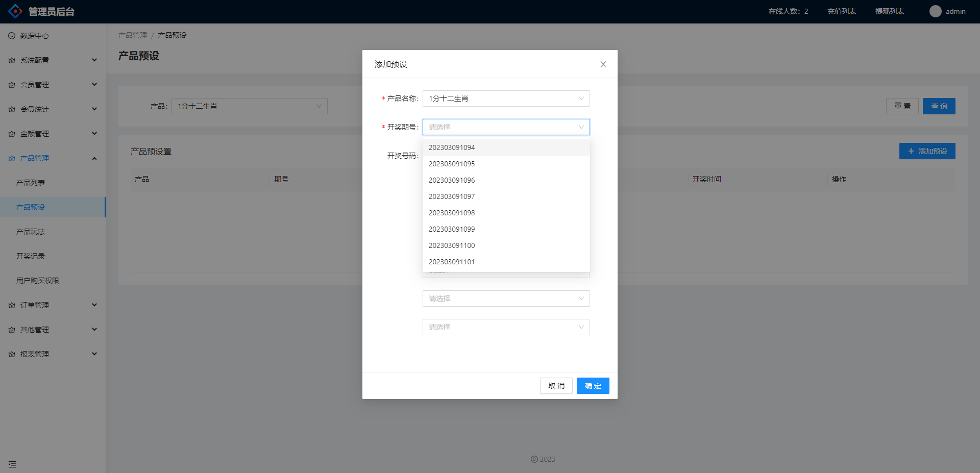
Task: Click the admin avatar icon
Action: (x=935, y=11)
